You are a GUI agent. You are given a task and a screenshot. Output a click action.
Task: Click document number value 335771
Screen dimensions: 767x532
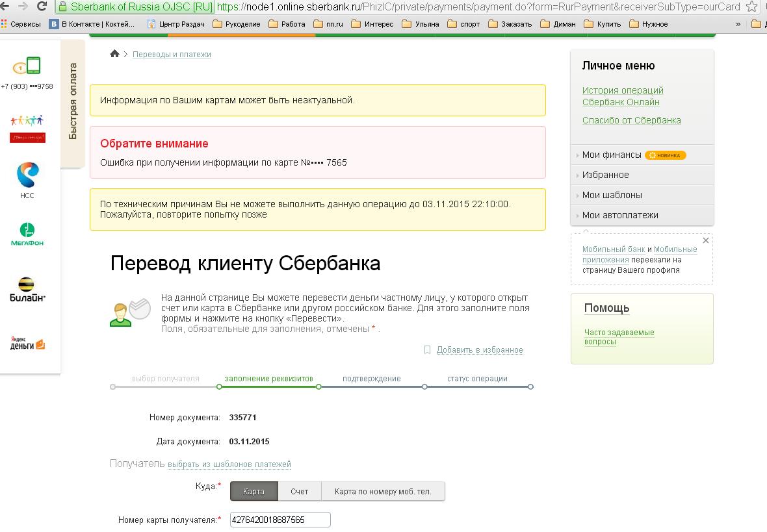[242, 418]
